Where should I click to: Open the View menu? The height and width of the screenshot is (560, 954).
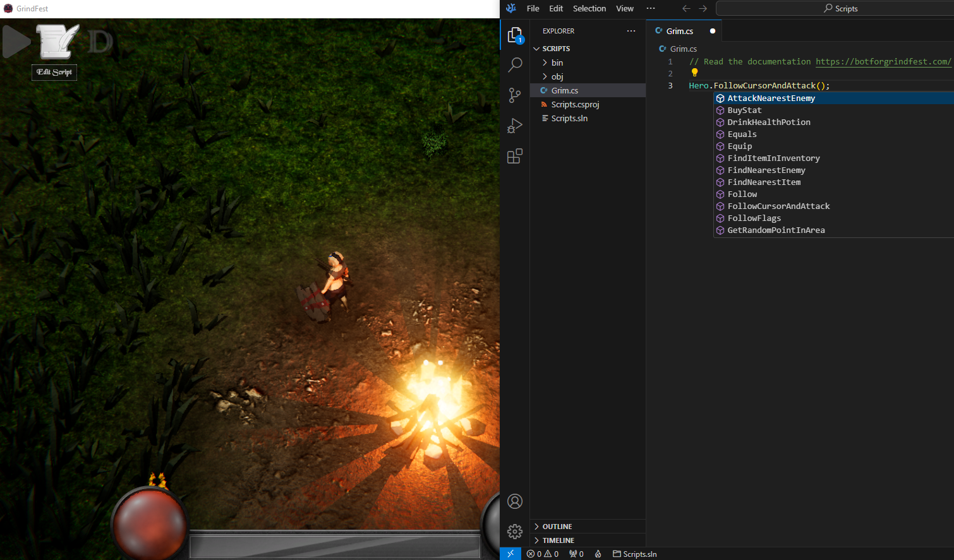pos(625,8)
